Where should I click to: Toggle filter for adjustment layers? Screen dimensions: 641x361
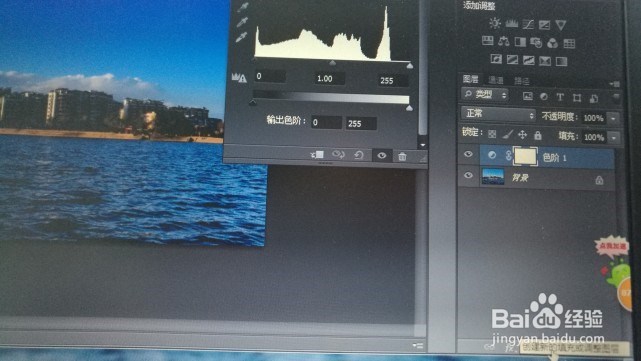click(x=544, y=96)
